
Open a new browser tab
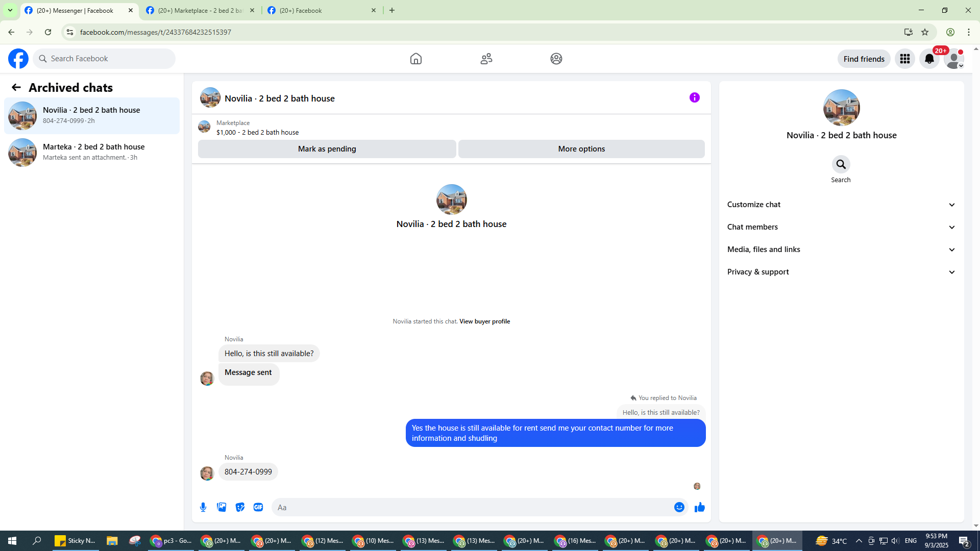click(392, 10)
